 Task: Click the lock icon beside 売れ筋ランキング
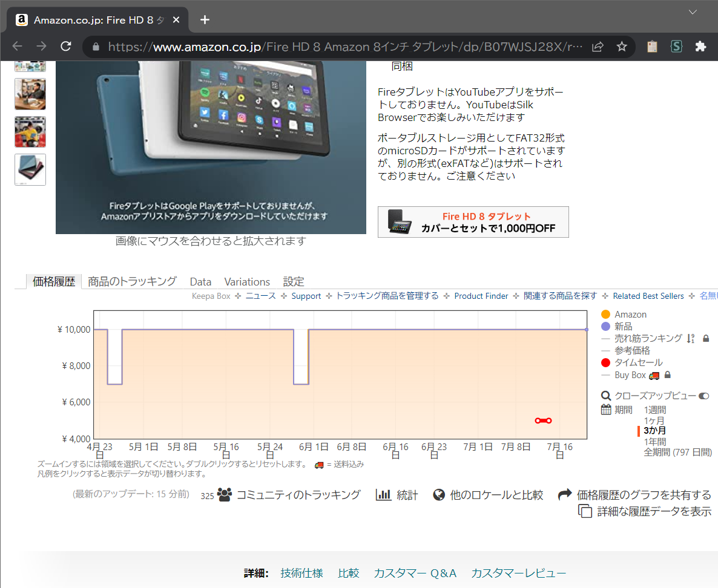[x=706, y=339]
